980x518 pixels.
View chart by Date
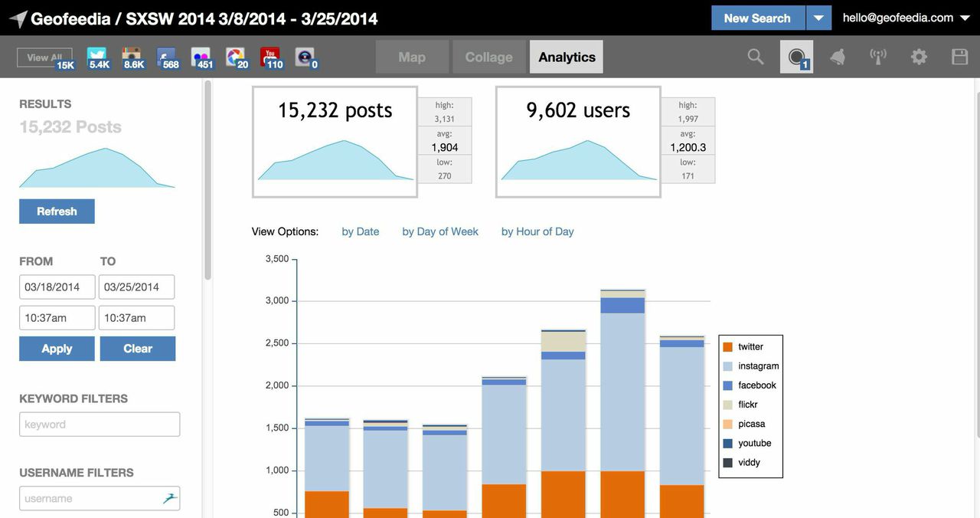tap(361, 231)
